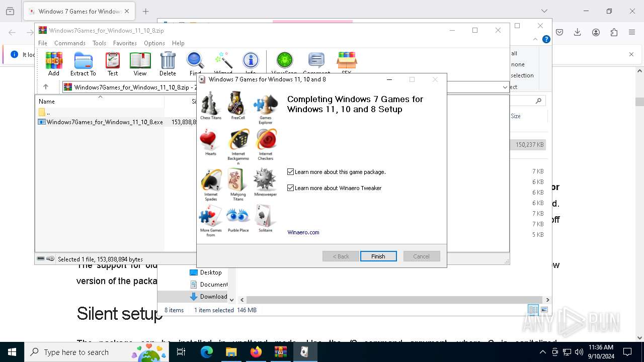Click the VirusScan icon
The height and width of the screenshot is (362, 644).
pyautogui.click(x=284, y=64)
